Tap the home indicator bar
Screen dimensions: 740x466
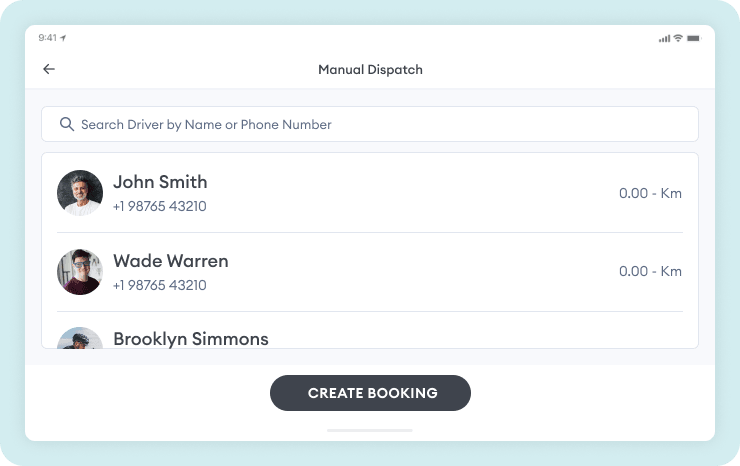coord(370,430)
